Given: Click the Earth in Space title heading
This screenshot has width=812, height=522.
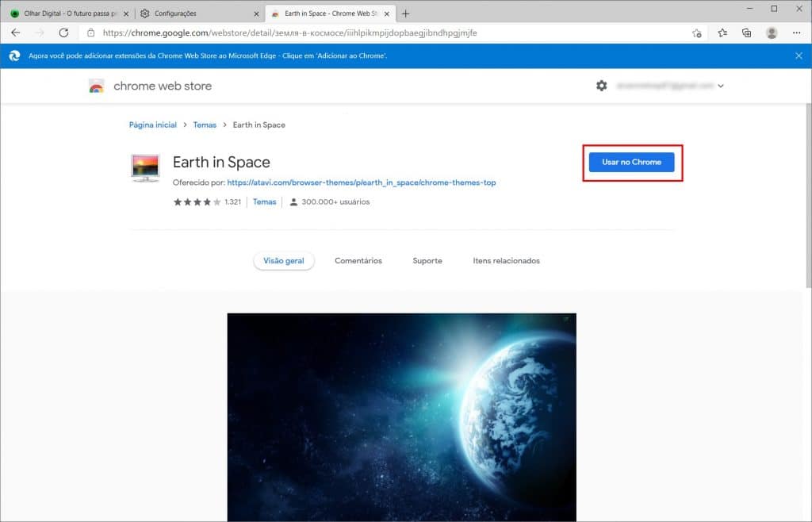Looking at the screenshot, I should click(222, 162).
